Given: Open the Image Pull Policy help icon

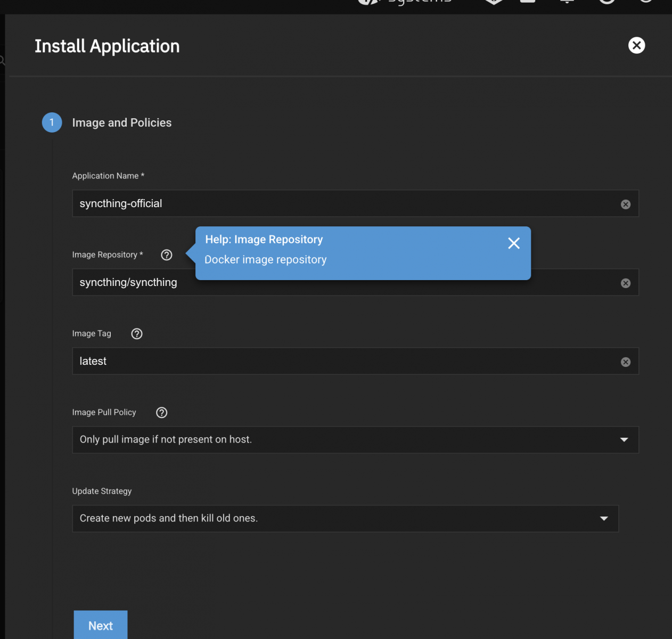Looking at the screenshot, I should click(x=162, y=413).
